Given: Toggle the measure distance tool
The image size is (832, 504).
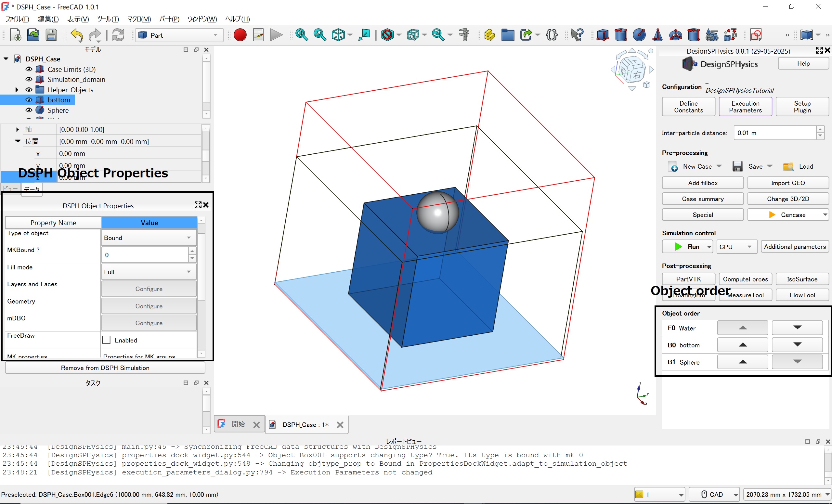Looking at the screenshot, I should (x=465, y=35).
